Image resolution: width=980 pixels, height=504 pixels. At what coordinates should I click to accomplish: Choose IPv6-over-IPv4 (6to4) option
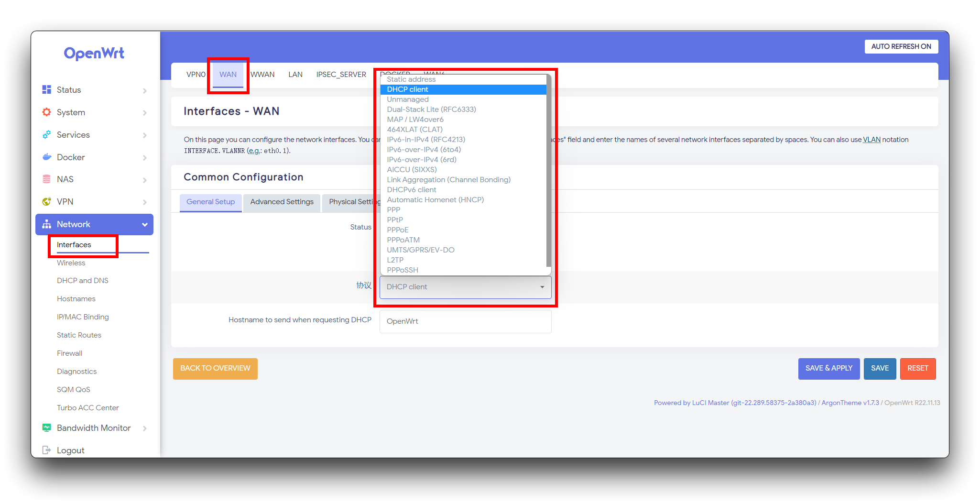click(463, 150)
